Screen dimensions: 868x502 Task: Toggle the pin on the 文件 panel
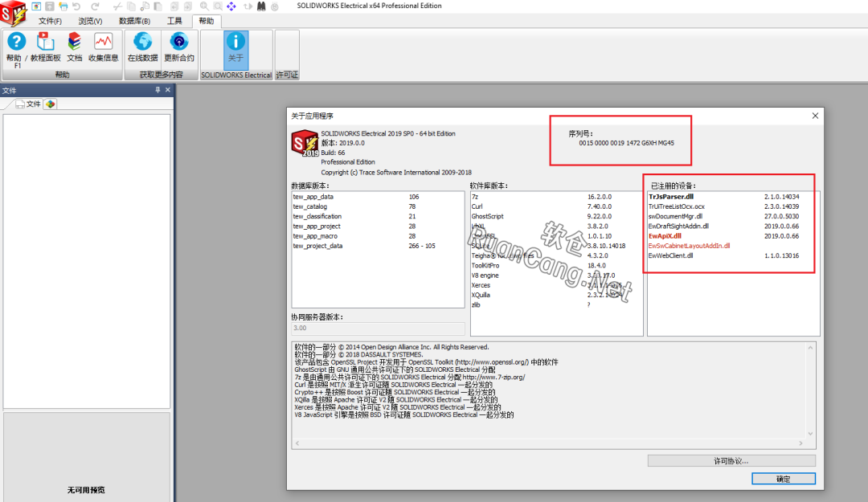tap(158, 91)
